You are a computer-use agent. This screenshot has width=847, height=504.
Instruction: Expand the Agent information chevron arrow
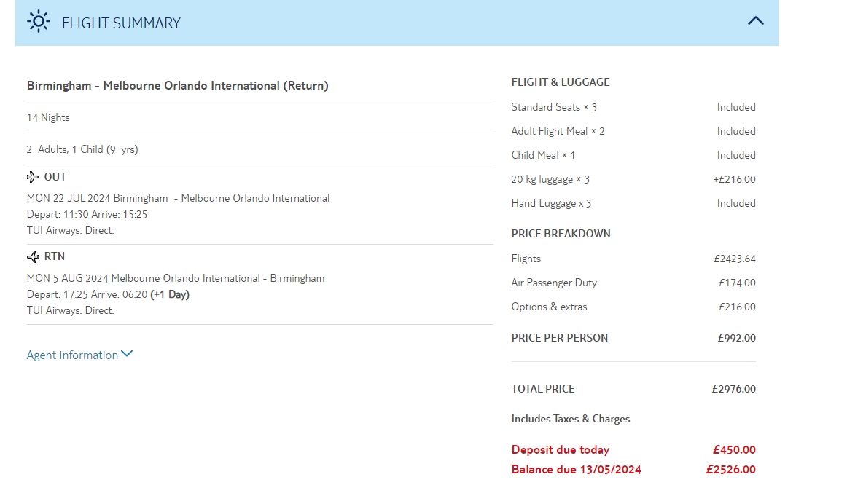[x=128, y=354]
